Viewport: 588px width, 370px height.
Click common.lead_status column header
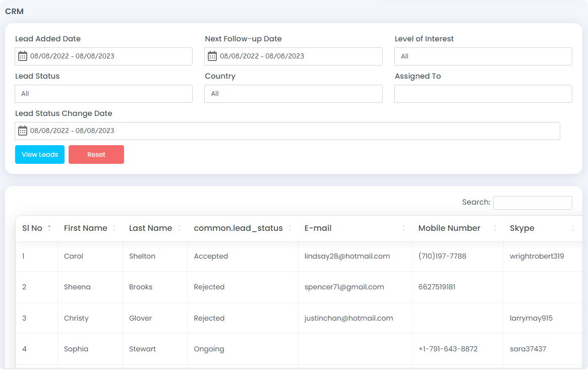[238, 228]
